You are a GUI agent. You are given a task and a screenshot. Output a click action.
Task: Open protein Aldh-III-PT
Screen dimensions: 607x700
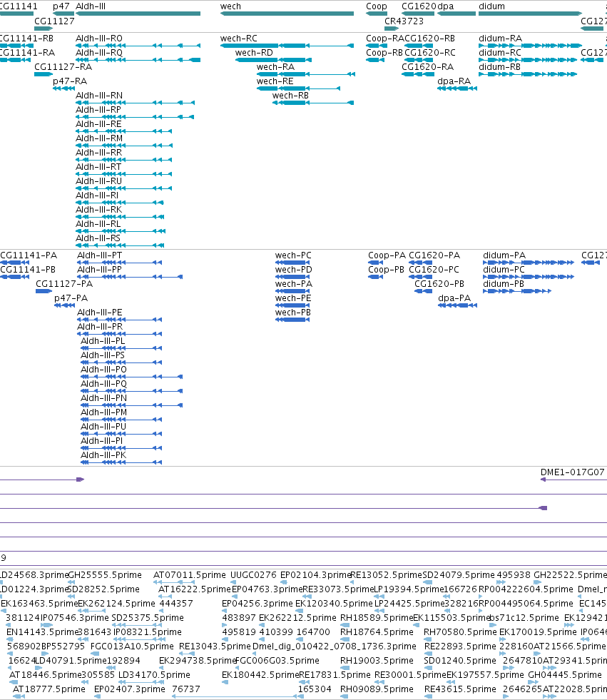pyautogui.click(x=100, y=255)
